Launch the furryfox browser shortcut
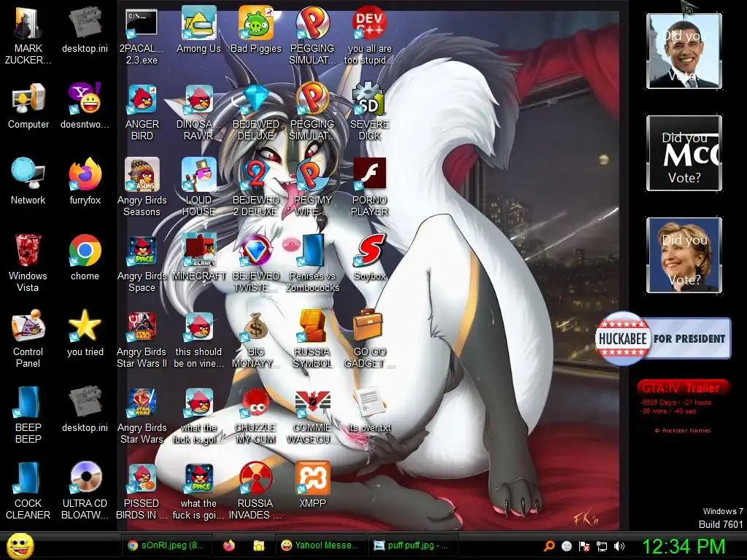Screen dimensions: 747x560 [85, 181]
